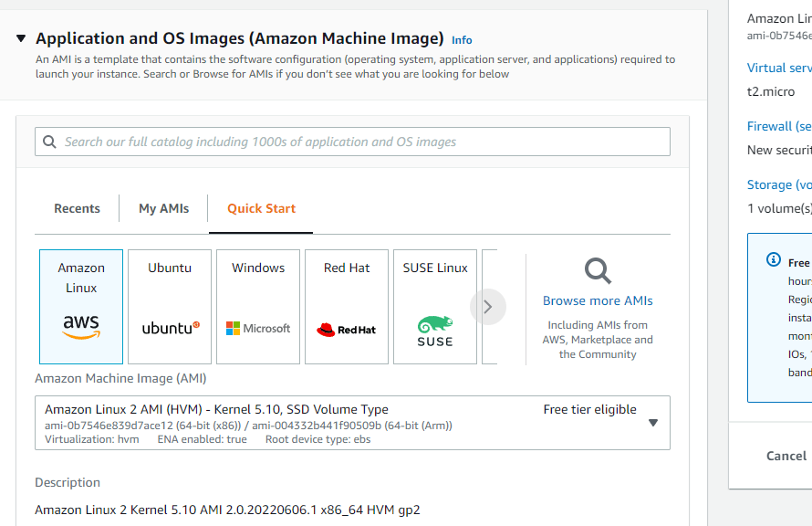Choose the Windows Microsoft AMI tile

(x=258, y=307)
